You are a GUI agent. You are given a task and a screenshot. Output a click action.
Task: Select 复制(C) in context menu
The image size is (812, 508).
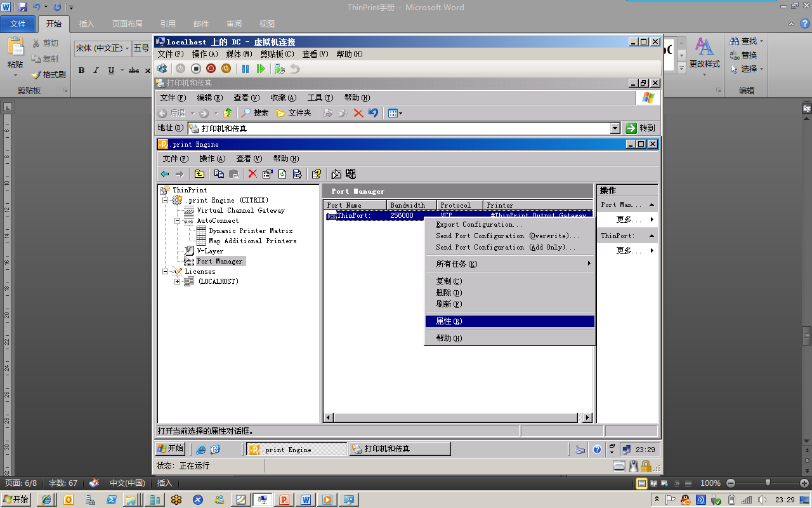click(510, 281)
